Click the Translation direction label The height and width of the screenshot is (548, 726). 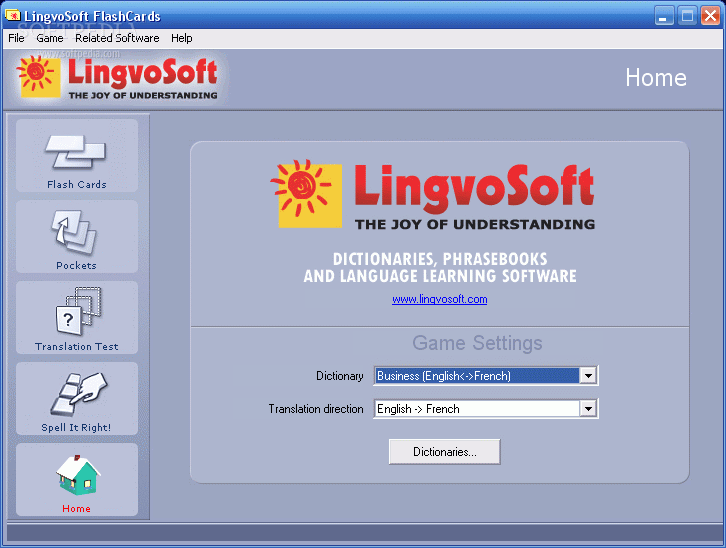(316, 409)
